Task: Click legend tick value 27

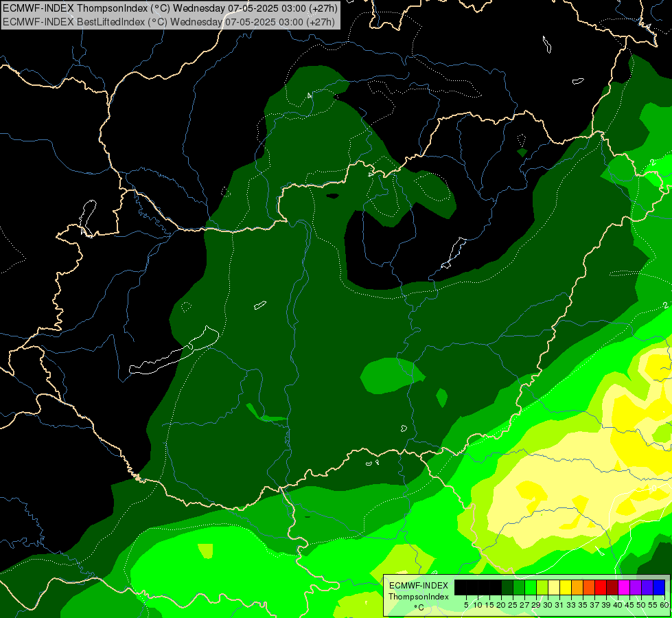Action: click(x=524, y=605)
